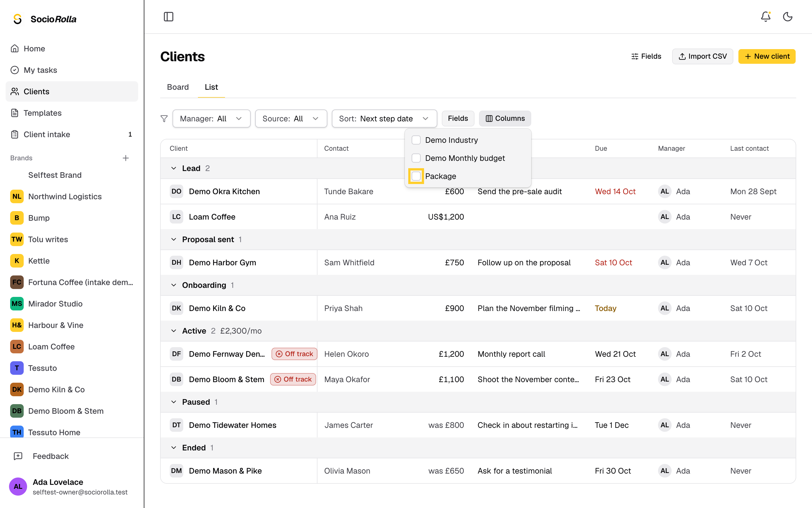Click the Tessuto T badge
Viewport: 812px width, 508px height.
(17, 368)
